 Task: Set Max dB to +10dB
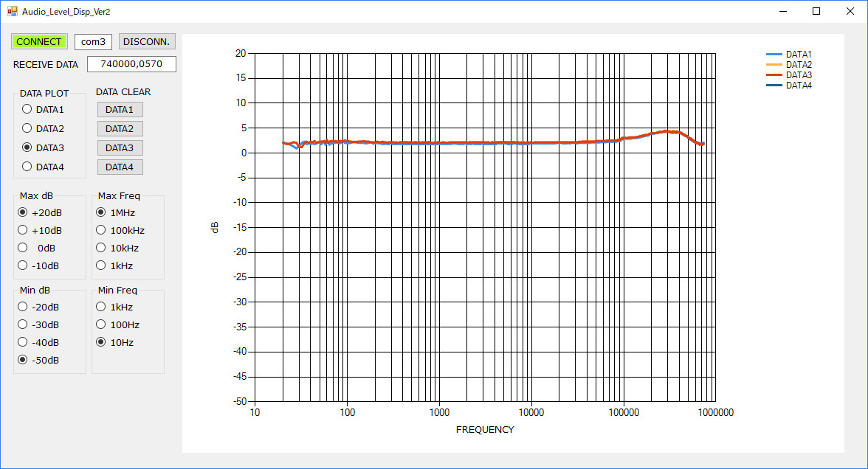[x=23, y=230]
